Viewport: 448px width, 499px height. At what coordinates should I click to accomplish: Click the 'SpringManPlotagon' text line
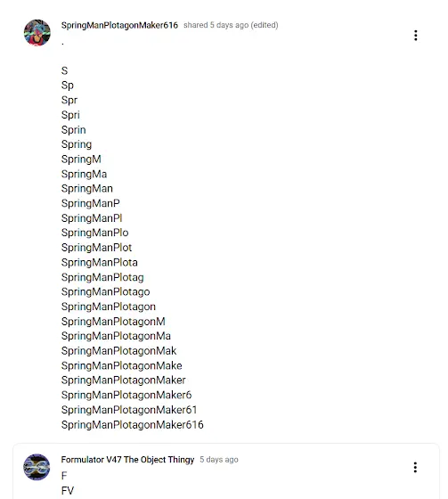pyautogui.click(x=109, y=307)
